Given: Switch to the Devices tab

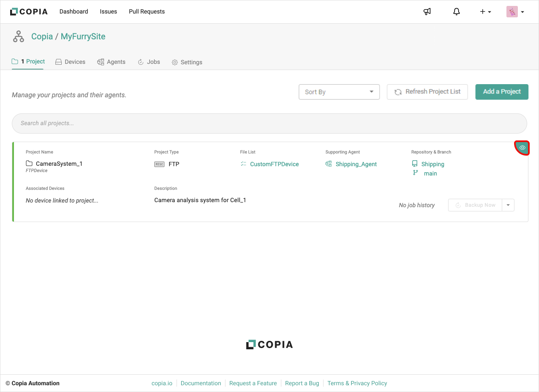Looking at the screenshot, I should point(70,62).
